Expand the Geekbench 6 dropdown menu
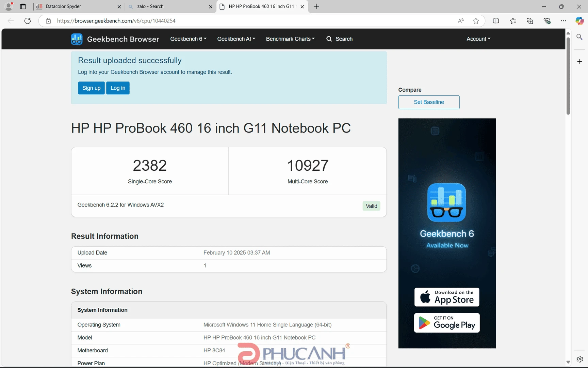 click(188, 39)
